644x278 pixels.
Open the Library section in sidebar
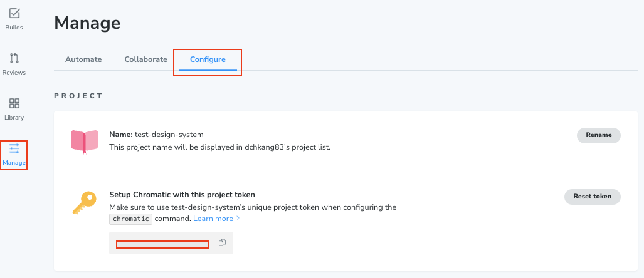tap(14, 109)
